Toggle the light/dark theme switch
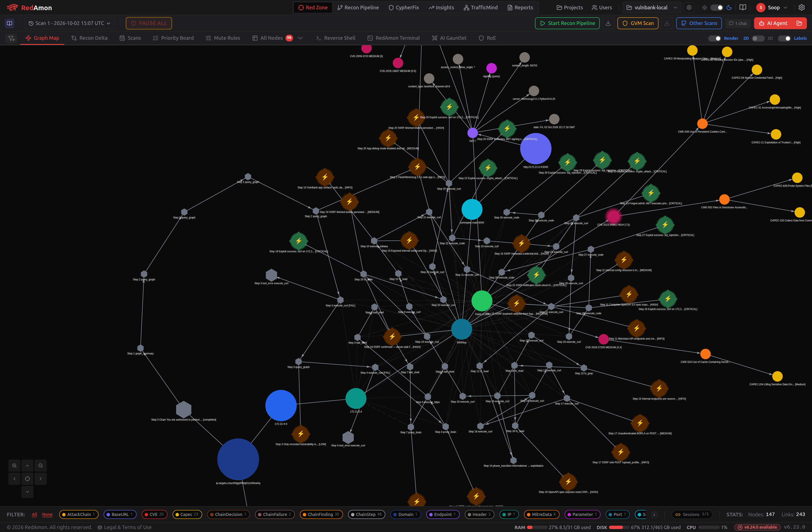812x532 pixels. (x=716, y=8)
